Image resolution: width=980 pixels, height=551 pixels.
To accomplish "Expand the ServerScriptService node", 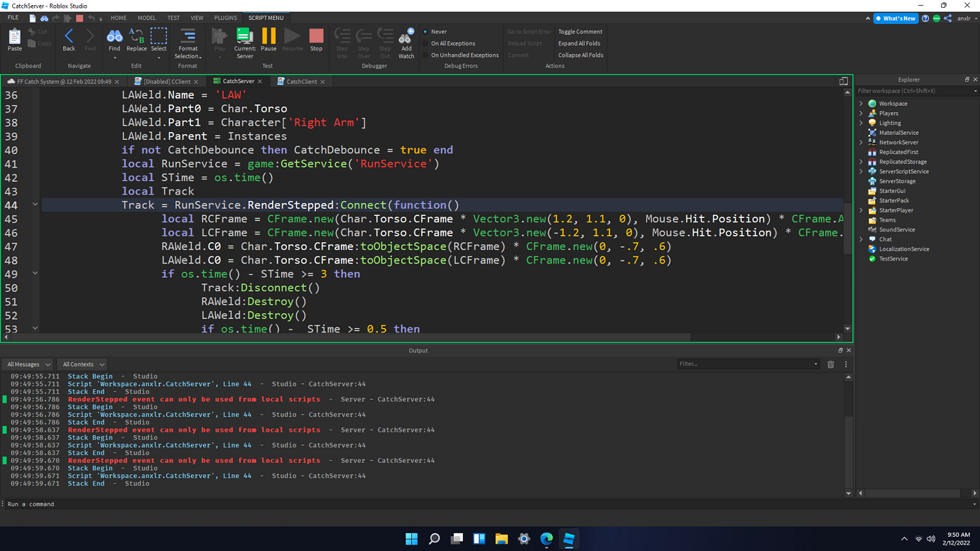I will click(861, 172).
